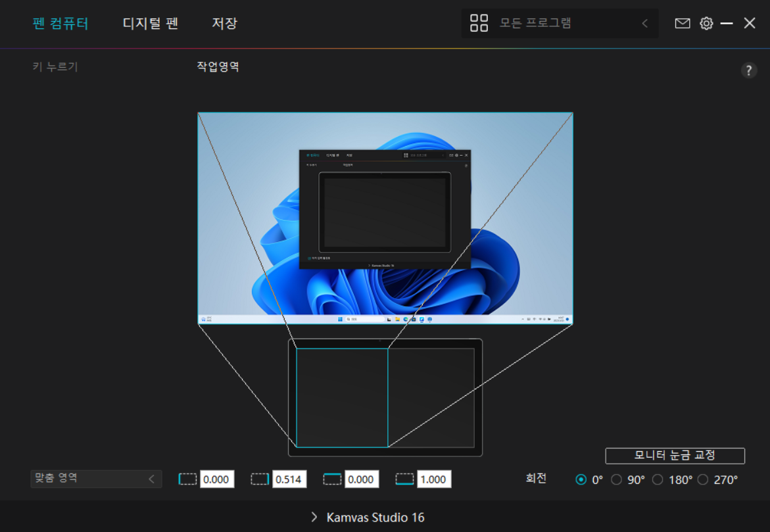Click the all programs grid icon
This screenshot has height=532, width=770.
click(479, 23)
